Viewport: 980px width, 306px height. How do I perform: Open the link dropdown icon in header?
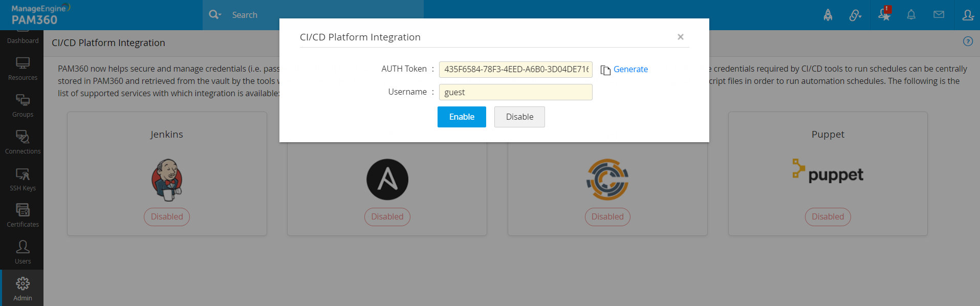855,15
